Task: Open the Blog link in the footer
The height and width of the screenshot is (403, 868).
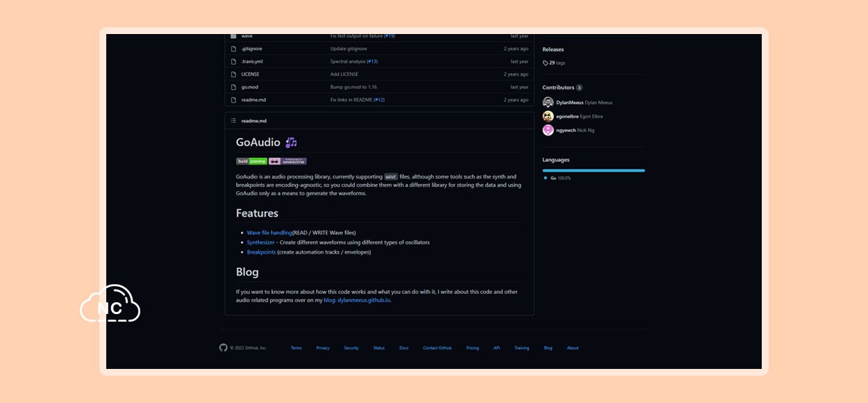Action: point(548,348)
